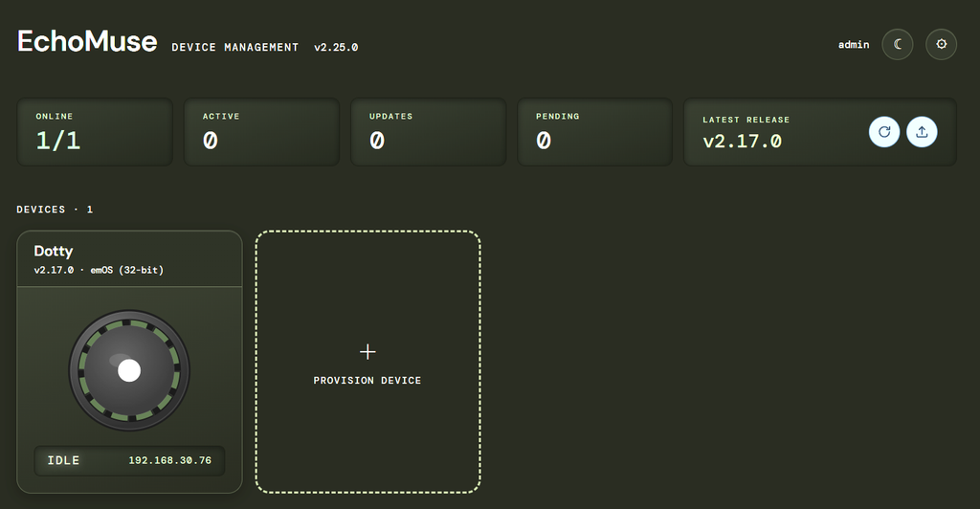This screenshot has height=509, width=980.
Task: Select the ACTIVE 0 stat card
Action: (261, 132)
